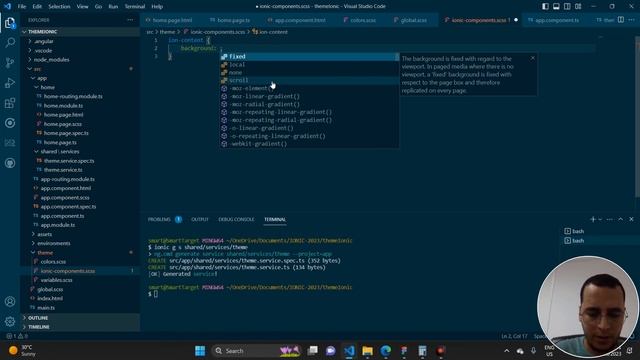Image resolution: width=640 pixels, height=360 pixels.
Task: Expand the .vscode folder
Action: point(43,51)
